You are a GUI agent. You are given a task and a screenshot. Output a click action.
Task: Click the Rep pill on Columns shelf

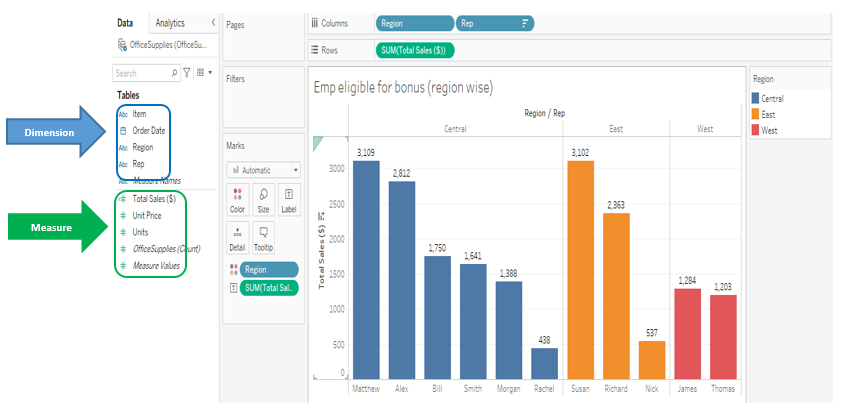coord(495,23)
